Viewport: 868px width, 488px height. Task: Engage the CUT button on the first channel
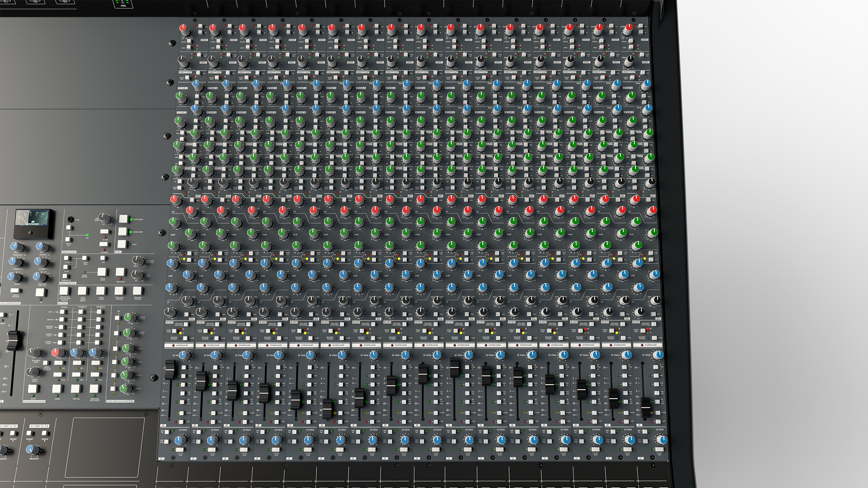[182, 421]
